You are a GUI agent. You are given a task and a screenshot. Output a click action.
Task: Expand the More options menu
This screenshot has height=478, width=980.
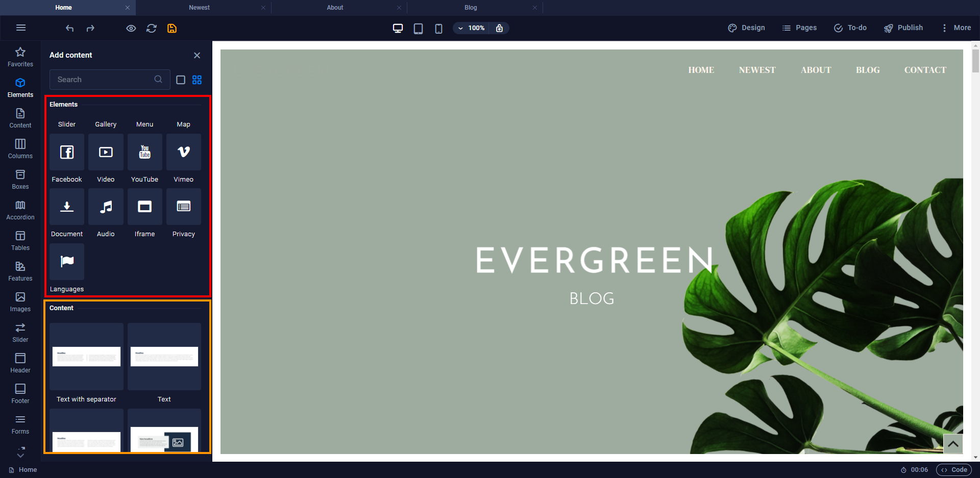pyautogui.click(x=956, y=28)
